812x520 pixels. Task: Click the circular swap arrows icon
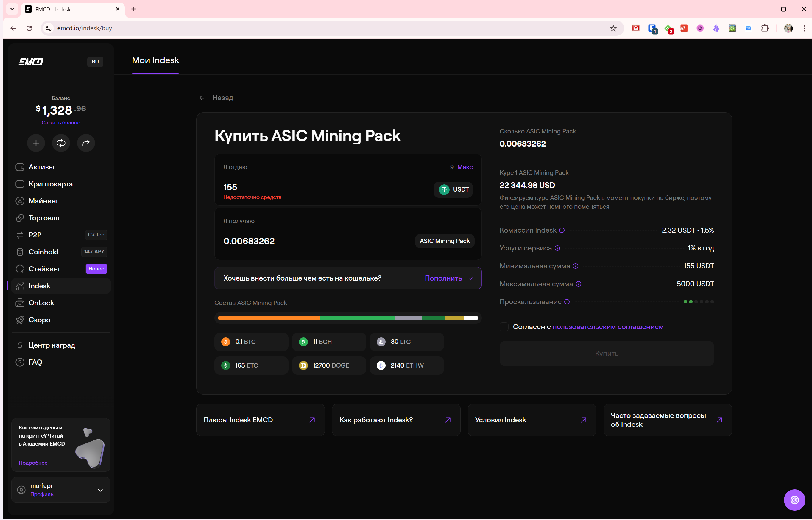pyautogui.click(x=61, y=143)
